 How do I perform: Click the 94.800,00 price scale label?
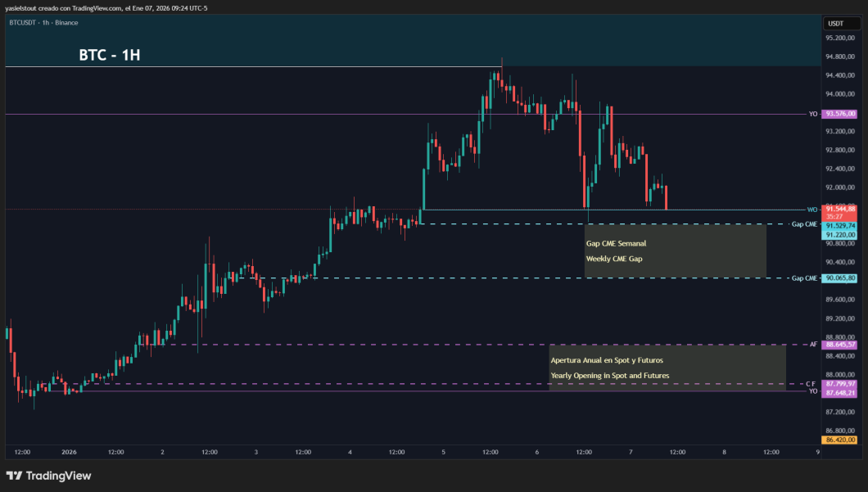[840, 56]
